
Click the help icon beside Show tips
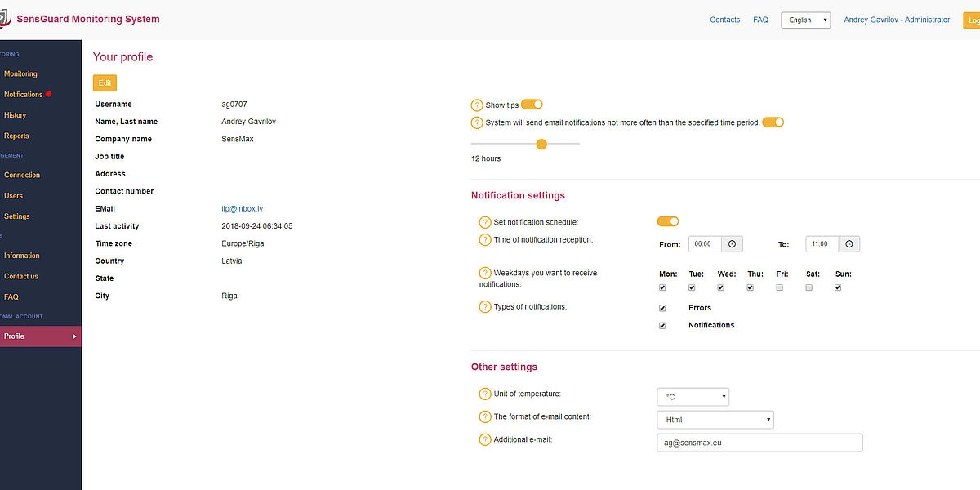[477, 105]
